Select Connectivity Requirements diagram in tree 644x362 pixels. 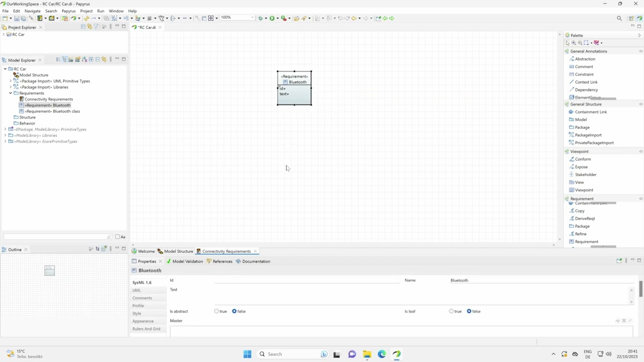pos(46,99)
